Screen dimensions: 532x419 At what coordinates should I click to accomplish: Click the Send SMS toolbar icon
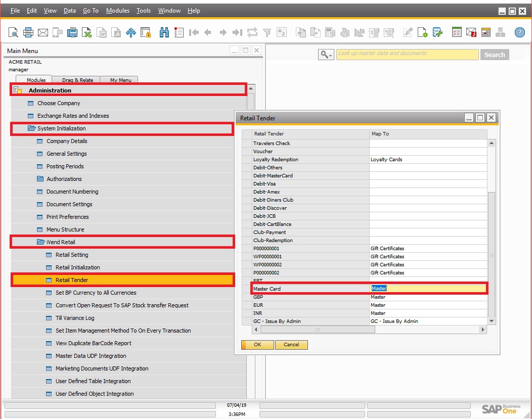(57, 32)
